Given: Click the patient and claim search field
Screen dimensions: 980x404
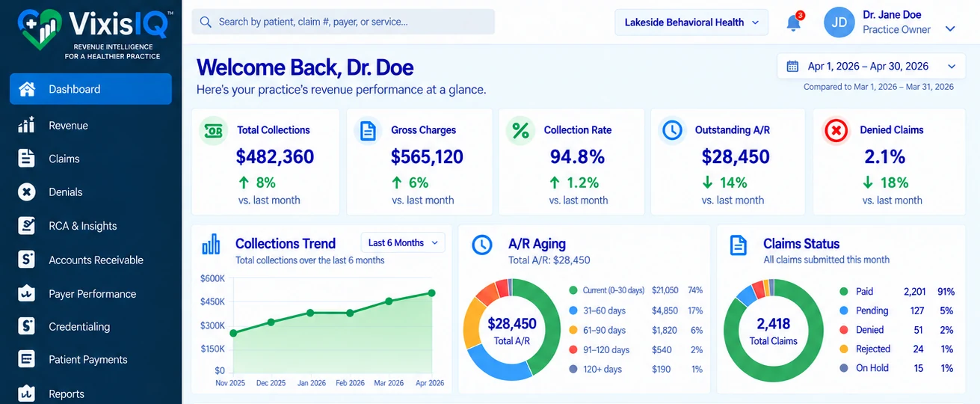Looking at the screenshot, I should click(343, 22).
